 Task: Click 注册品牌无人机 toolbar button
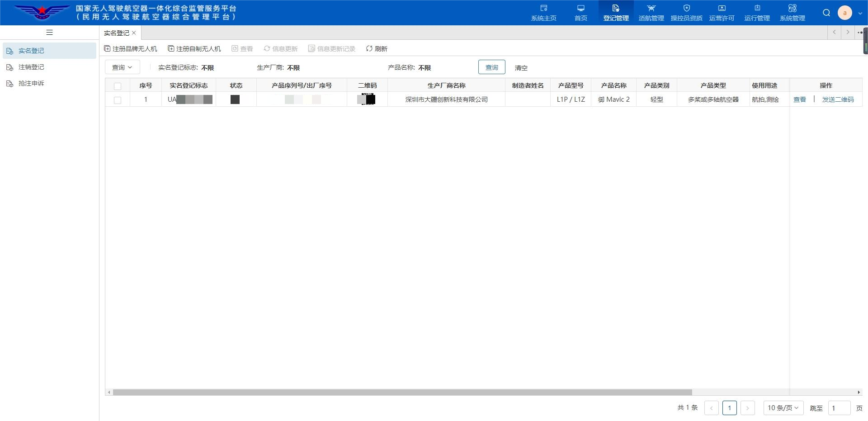(131, 48)
